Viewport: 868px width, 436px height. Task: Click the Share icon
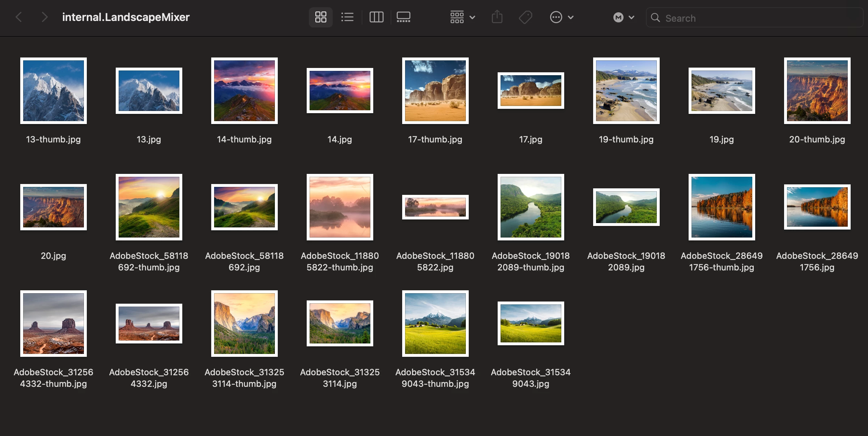[x=497, y=17]
